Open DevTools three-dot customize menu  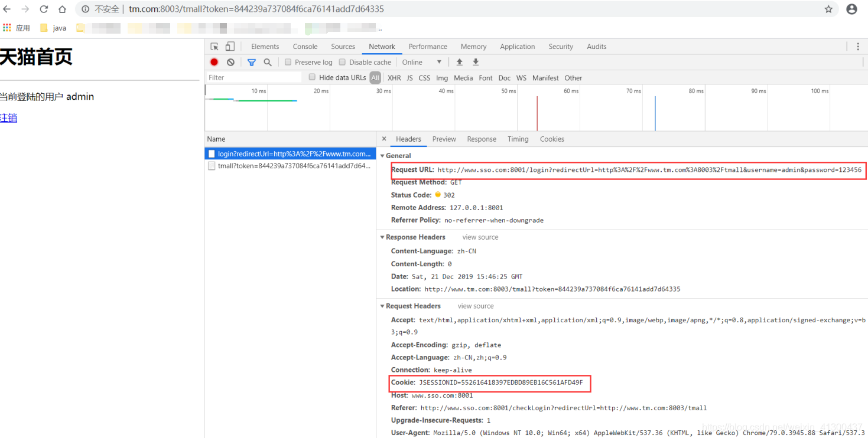click(x=858, y=47)
